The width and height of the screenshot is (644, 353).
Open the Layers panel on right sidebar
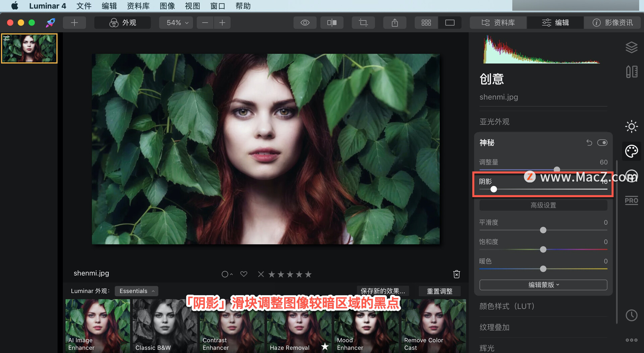(x=632, y=47)
